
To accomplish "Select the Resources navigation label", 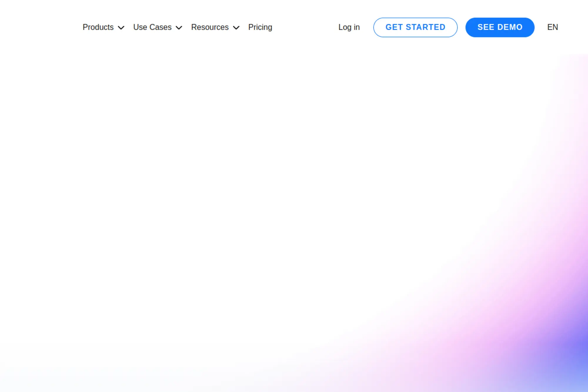I will click(x=210, y=27).
